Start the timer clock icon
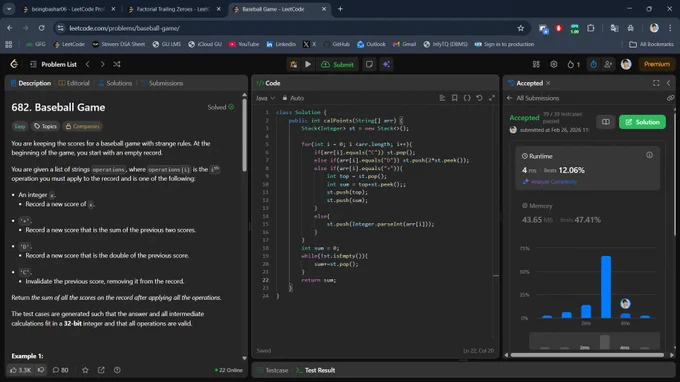Screen dimensions: 680x382 [593, 64]
